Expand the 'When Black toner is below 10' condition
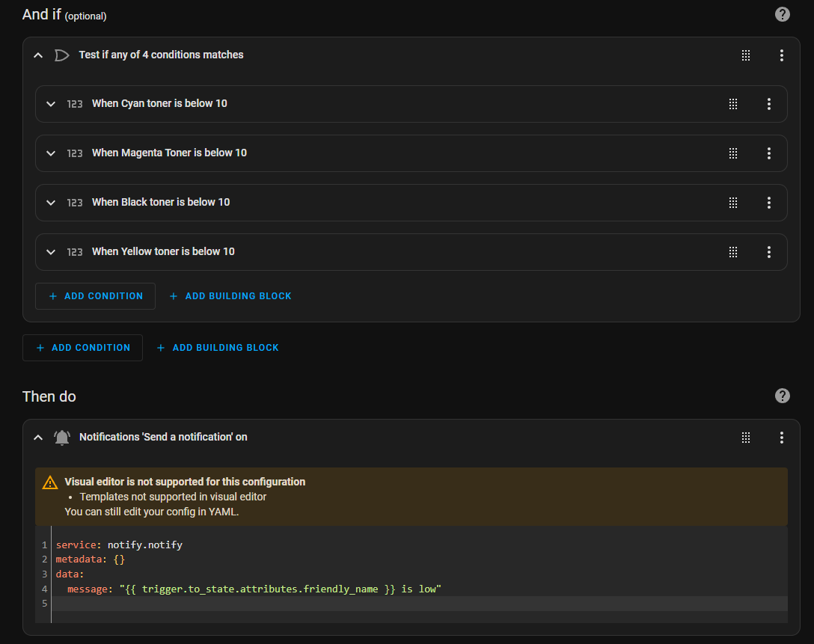The width and height of the screenshot is (814, 644). coord(51,202)
